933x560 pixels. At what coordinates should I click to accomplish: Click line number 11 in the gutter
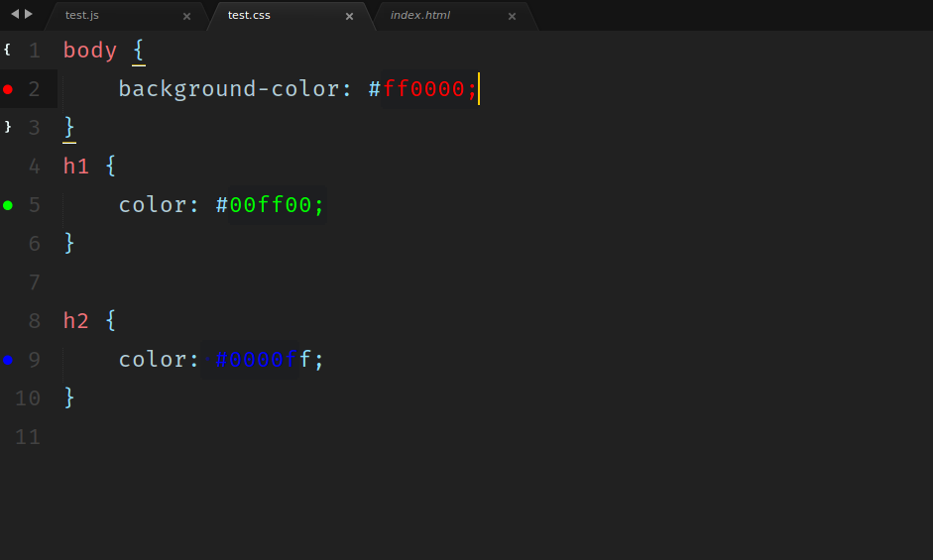(28, 437)
